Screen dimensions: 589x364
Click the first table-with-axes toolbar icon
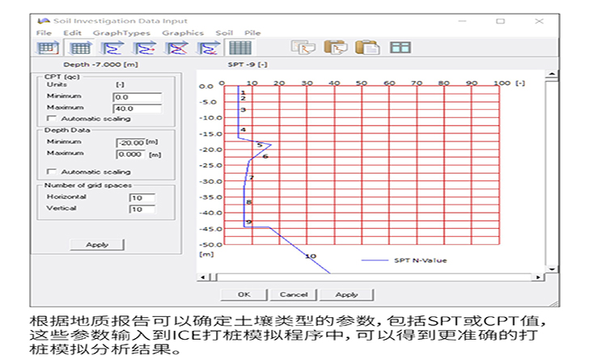[48, 48]
